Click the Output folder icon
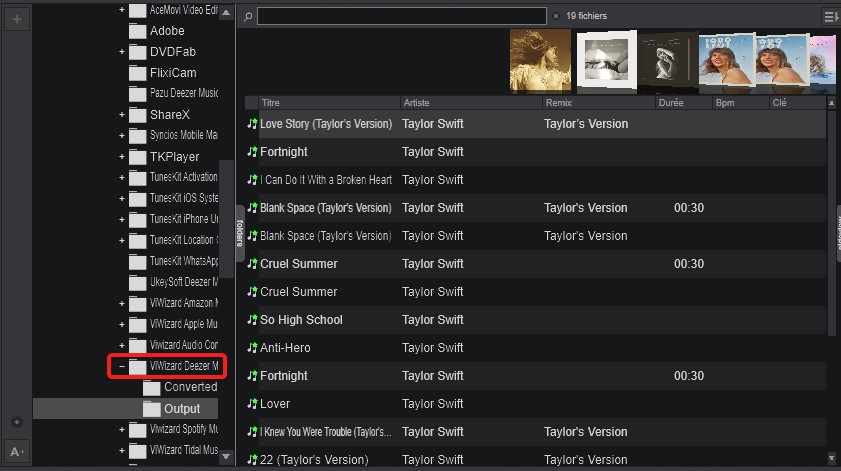Viewport: 841px width, 471px height. coord(152,409)
